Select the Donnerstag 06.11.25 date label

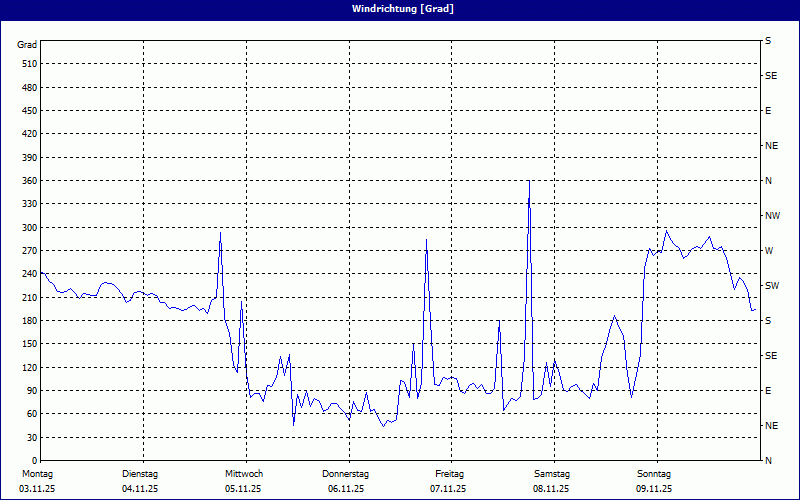(x=346, y=481)
